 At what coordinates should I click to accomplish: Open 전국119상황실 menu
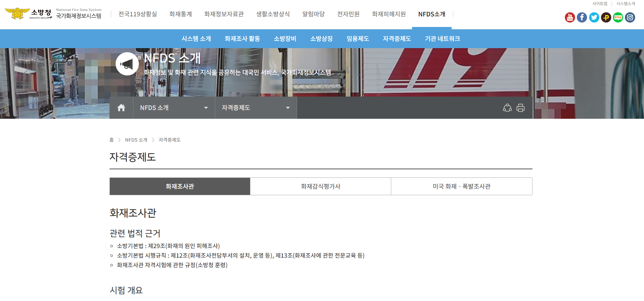tap(137, 14)
